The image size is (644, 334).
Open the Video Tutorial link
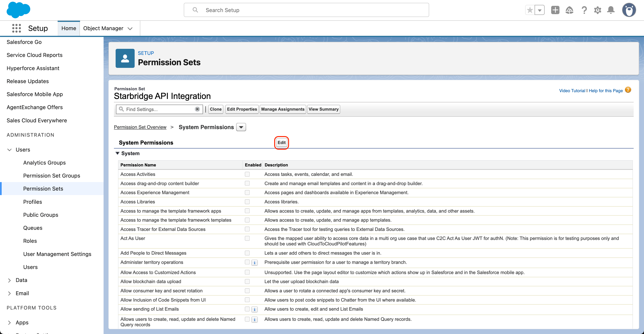[x=572, y=90]
